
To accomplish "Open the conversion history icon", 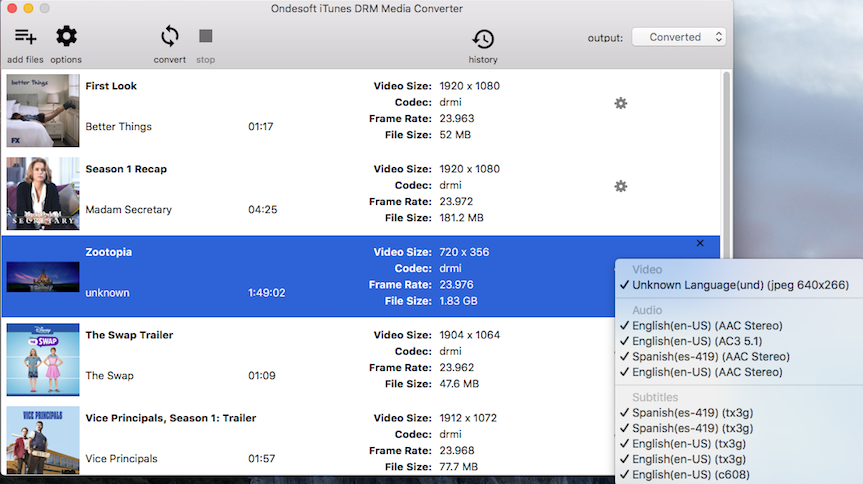I will point(483,39).
